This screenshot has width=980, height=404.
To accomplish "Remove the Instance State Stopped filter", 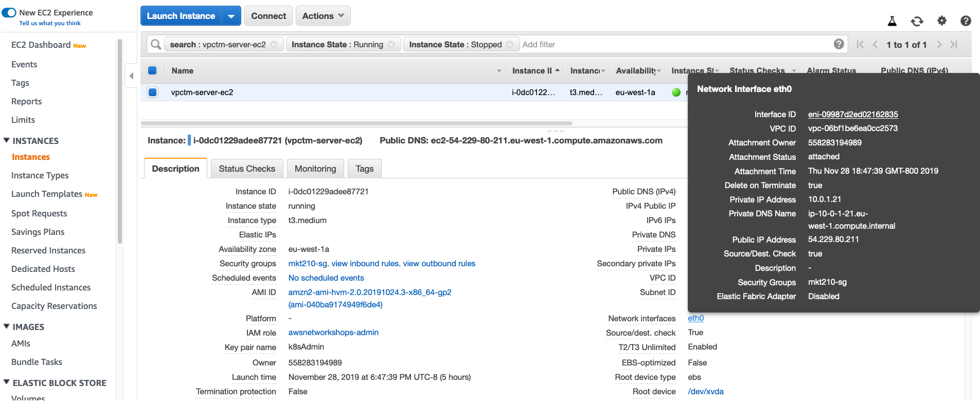I will click(x=510, y=45).
